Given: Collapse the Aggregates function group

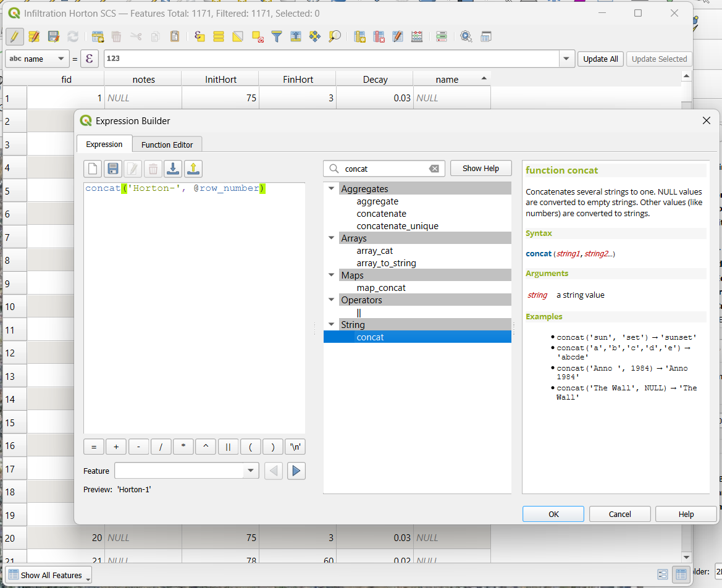Looking at the screenshot, I should point(332,189).
